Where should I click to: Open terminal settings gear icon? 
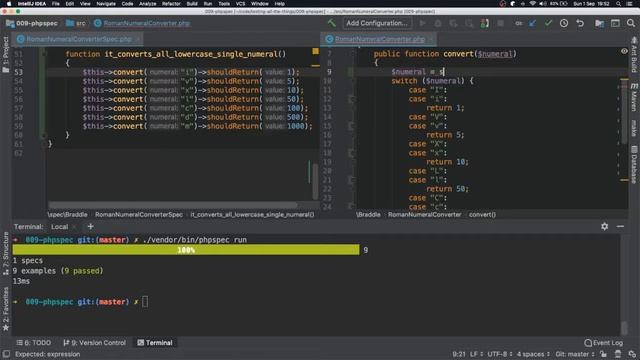pyautogui.click(x=604, y=226)
